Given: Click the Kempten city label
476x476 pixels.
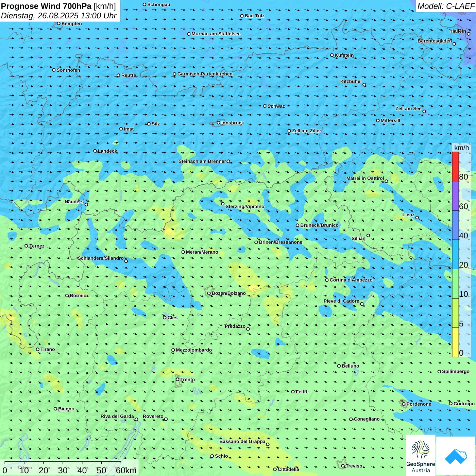Looking at the screenshot, I should coord(72,23).
